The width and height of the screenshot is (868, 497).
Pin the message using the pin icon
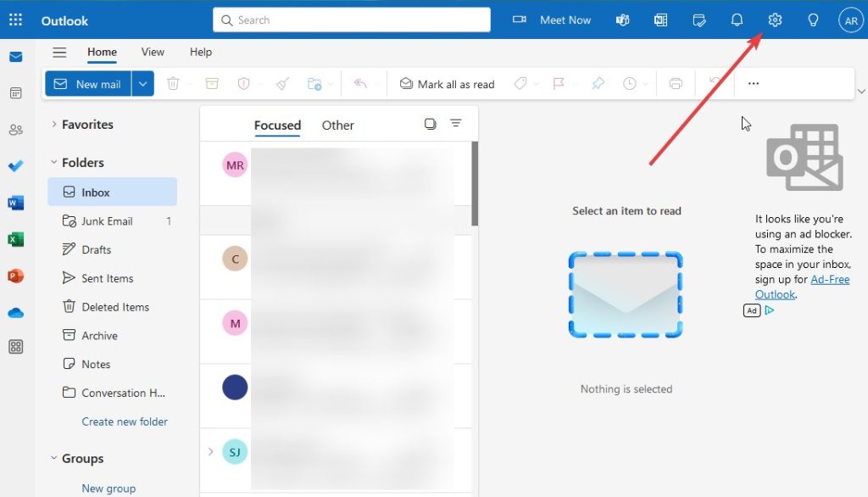point(598,83)
